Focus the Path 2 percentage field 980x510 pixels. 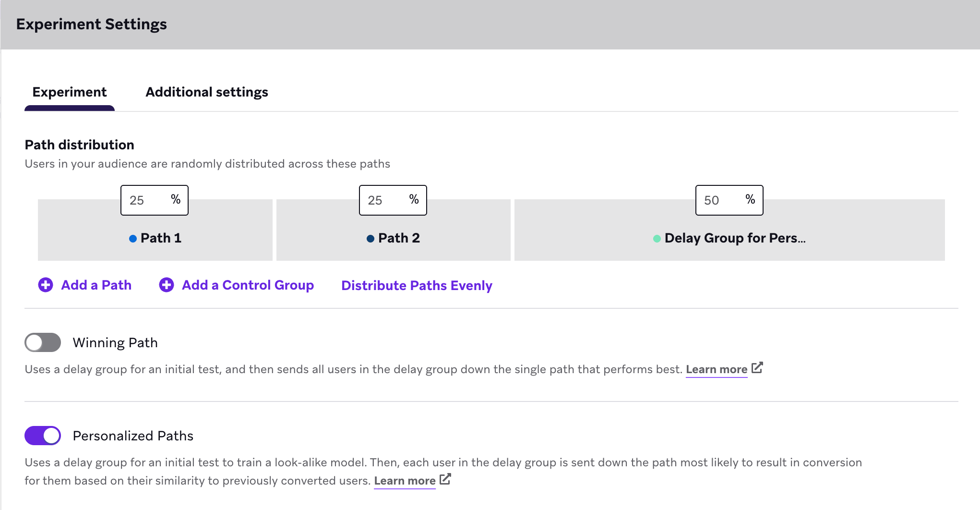393,200
